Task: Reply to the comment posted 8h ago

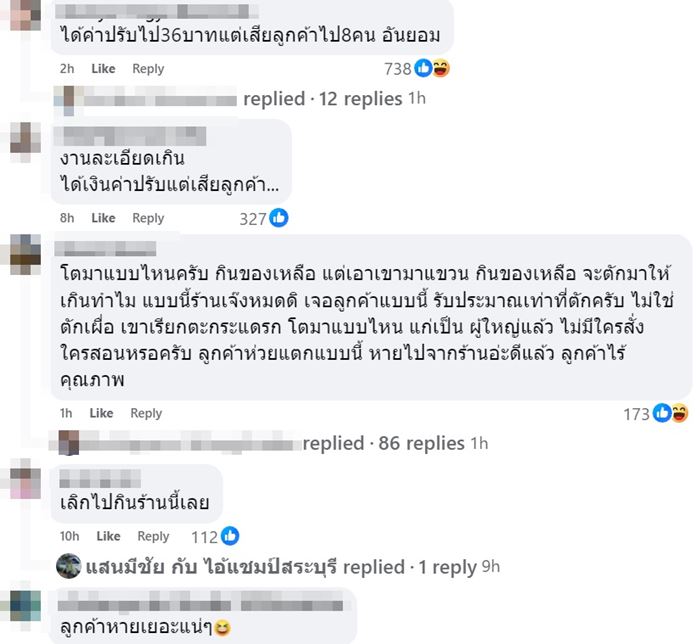Action: click(148, 218)
